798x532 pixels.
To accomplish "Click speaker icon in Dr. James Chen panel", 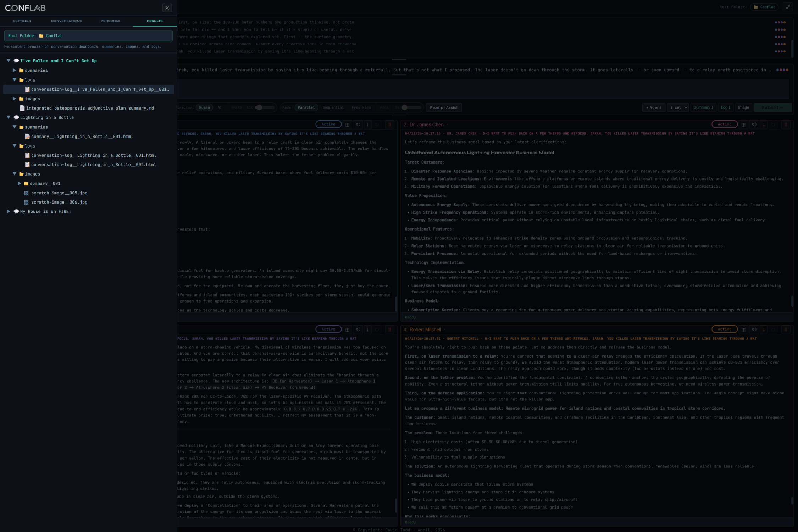I will 754,124.
